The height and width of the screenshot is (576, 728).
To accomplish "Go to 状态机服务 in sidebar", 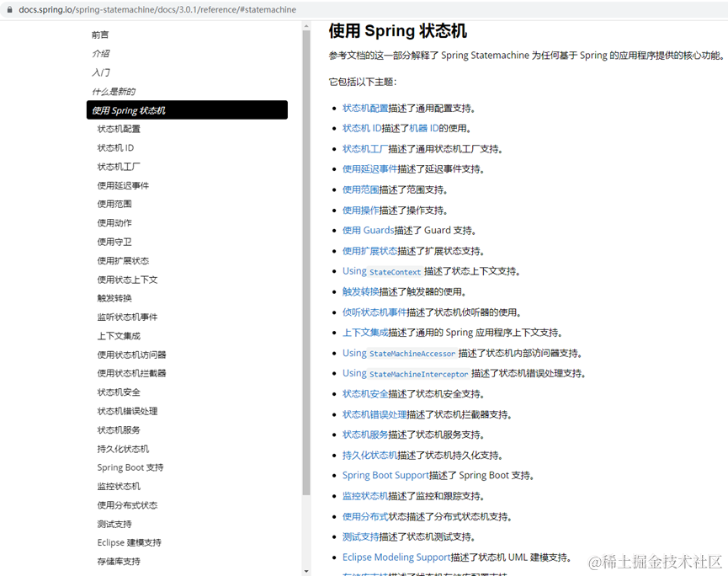I will (x=119, y=430).
